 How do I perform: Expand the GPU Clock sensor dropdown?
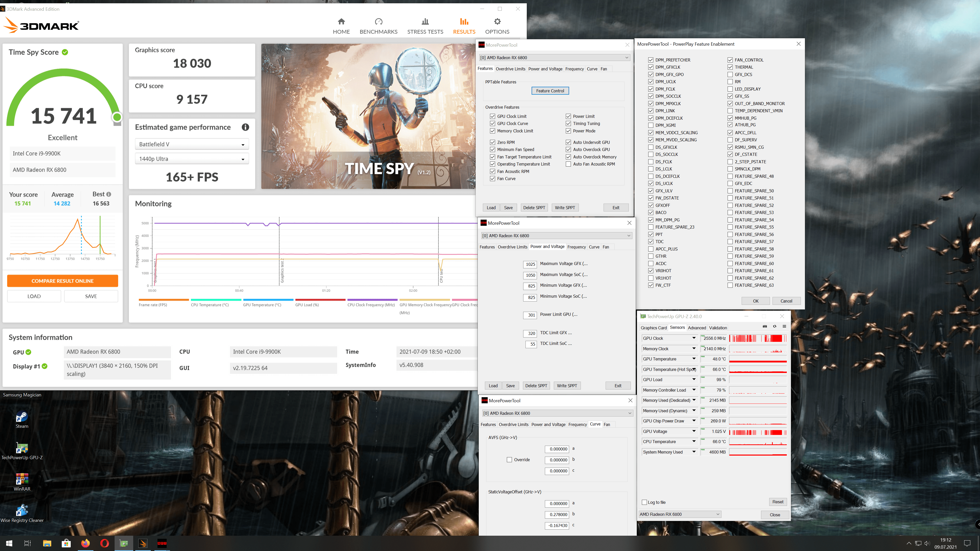tap(694, 338)
